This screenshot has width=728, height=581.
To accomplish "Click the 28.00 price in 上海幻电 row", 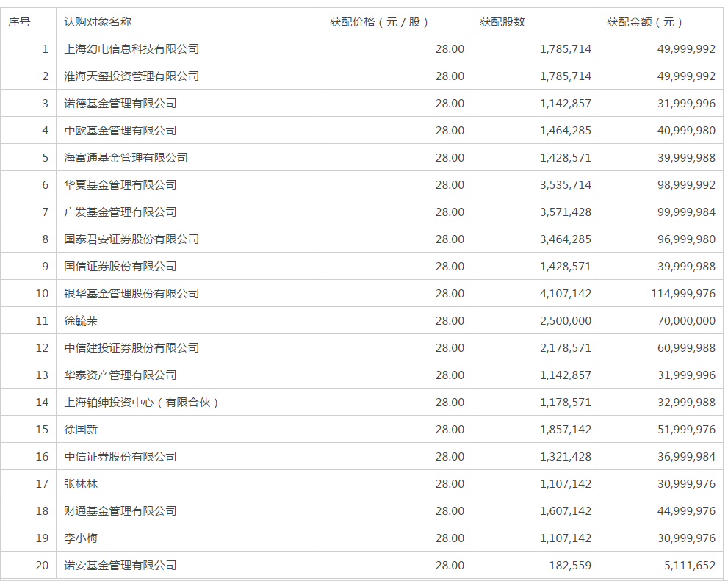I will [x=450, y=48].
